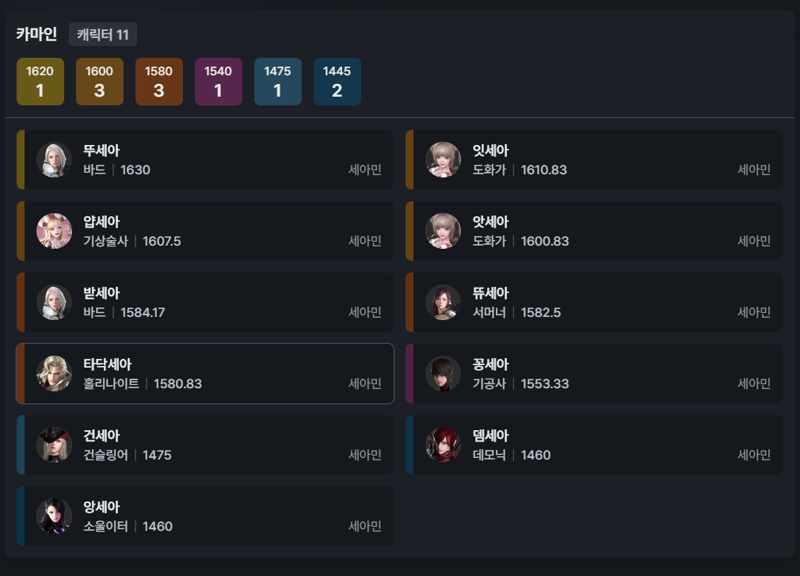Open the 뜌세아 서머너 avatar
Viewport: 800px width, 576px height.
tap(443, 302)
